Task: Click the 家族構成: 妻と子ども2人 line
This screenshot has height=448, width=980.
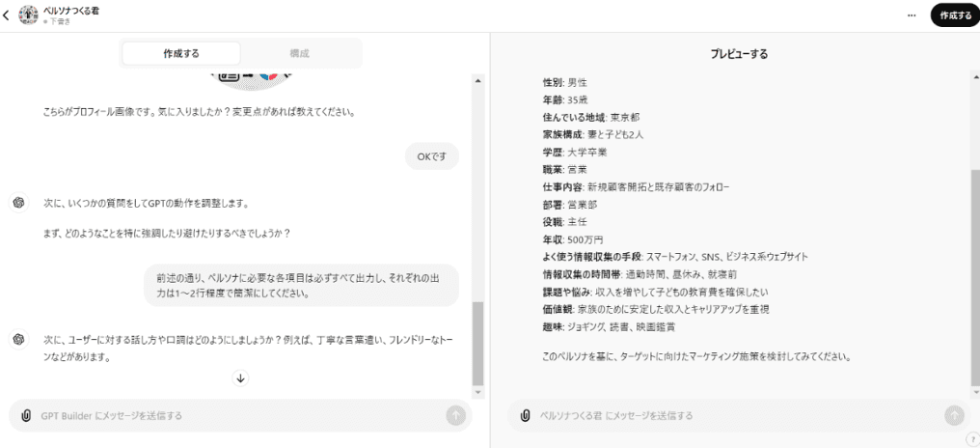Action: tap(594, 134)
